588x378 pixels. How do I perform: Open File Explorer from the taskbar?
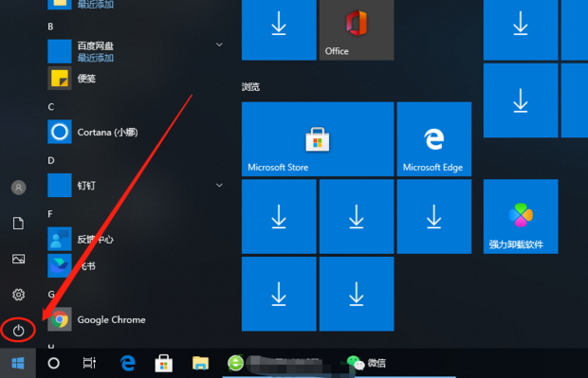(200, 363)
